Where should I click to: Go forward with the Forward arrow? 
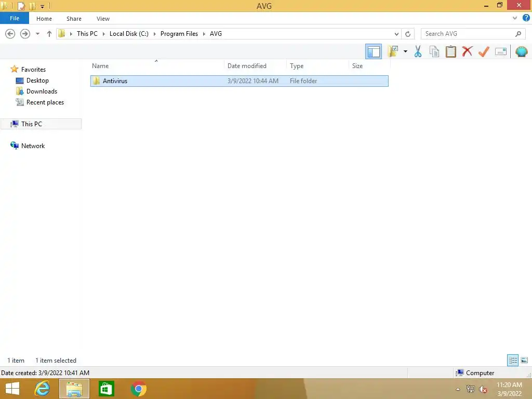pos(25,34)
